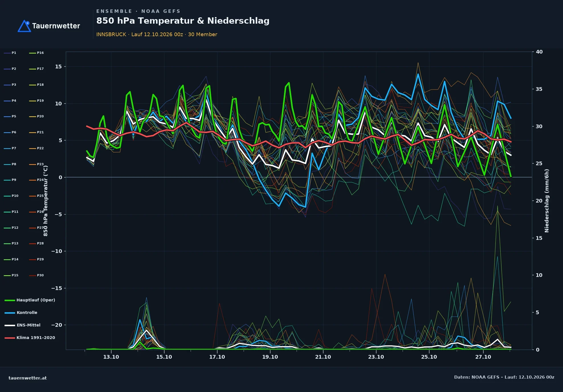Viewport: 563px width, 392px height.
Task: Click the 17.10 date tick label
Action: click(217, 357)
